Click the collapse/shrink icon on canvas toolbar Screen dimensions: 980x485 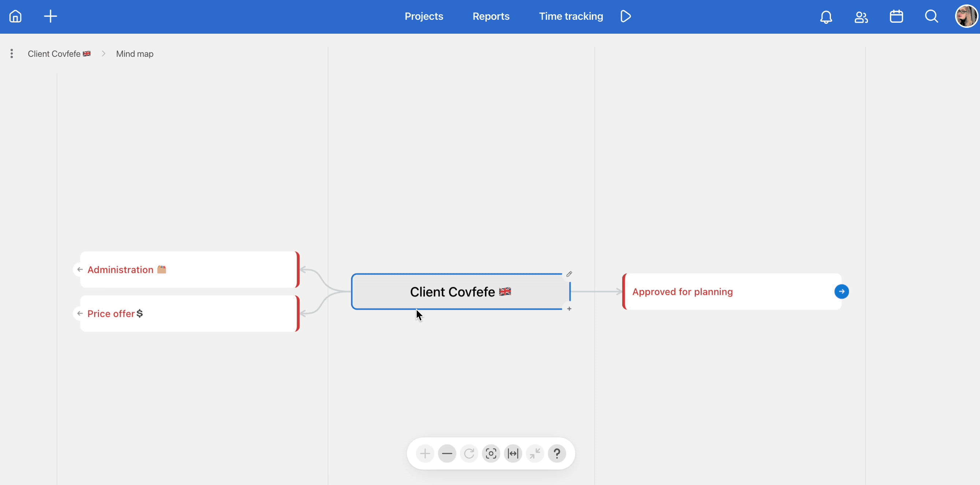tap(535, 453)
